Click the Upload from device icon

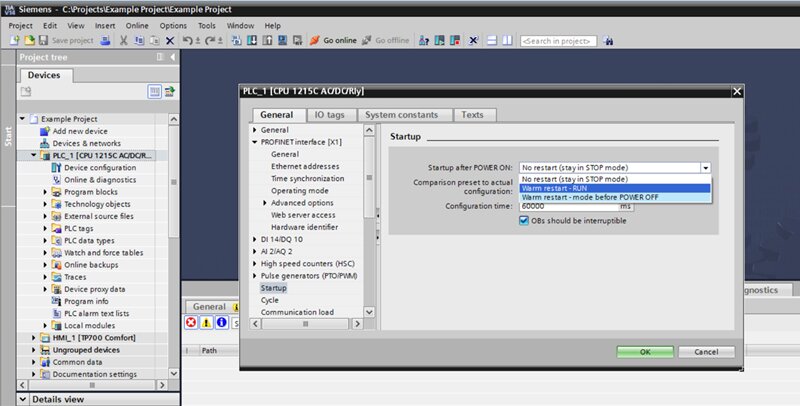pos(267,40)
